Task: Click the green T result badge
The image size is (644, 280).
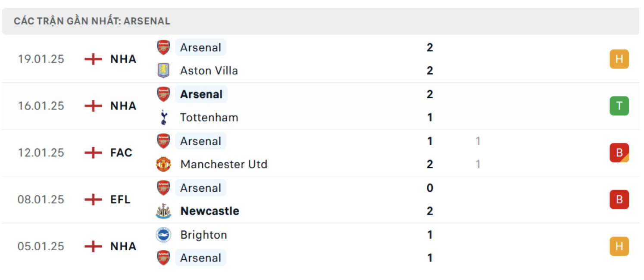Action: click(619, 106)
